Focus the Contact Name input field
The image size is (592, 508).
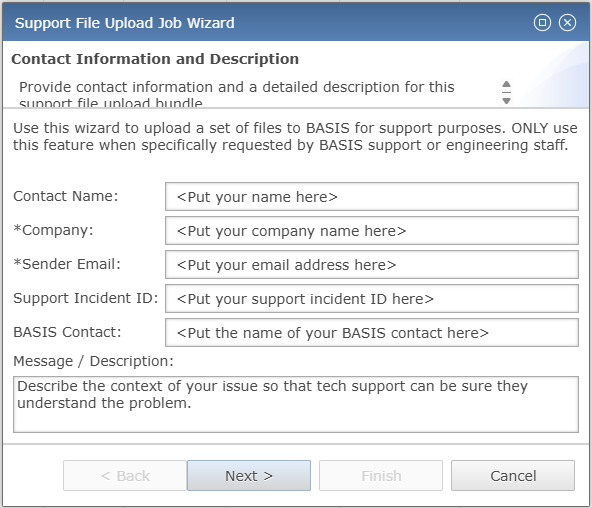(372, 197)
